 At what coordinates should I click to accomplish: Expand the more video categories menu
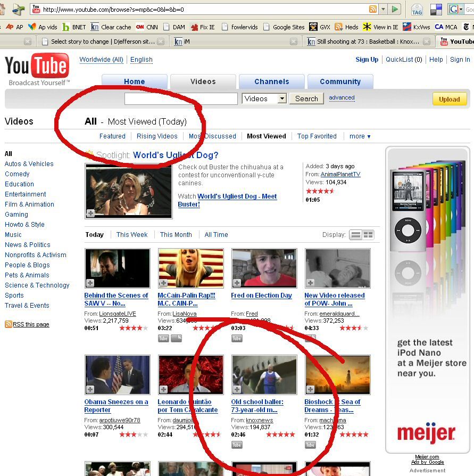tap(360, 136)
